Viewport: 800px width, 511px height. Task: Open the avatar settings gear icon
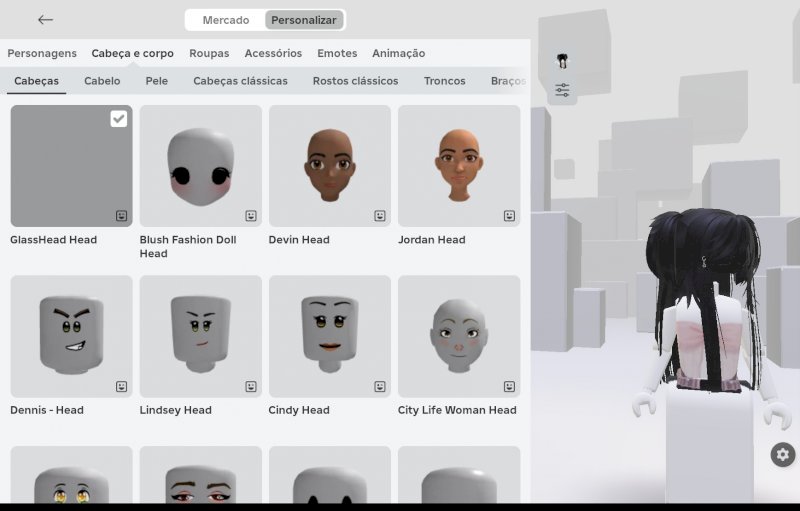[x=783, y=454]
